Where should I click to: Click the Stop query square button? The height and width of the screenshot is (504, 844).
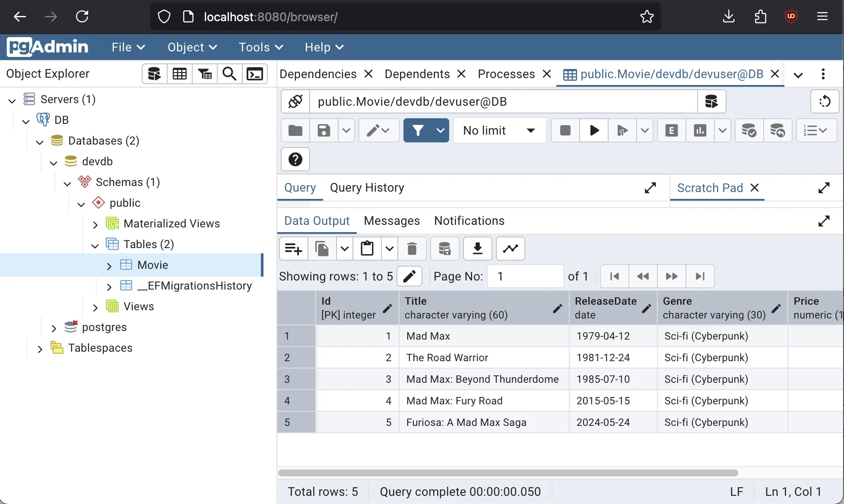(565, 130)
